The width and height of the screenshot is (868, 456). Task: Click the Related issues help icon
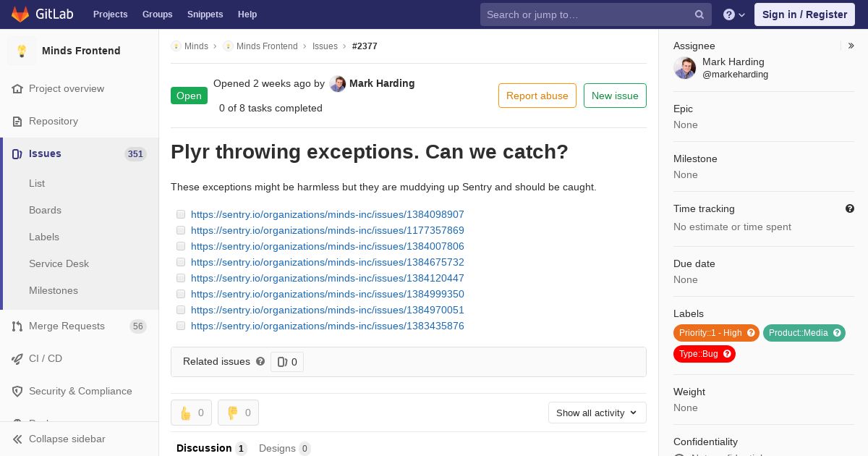(260, 361)
